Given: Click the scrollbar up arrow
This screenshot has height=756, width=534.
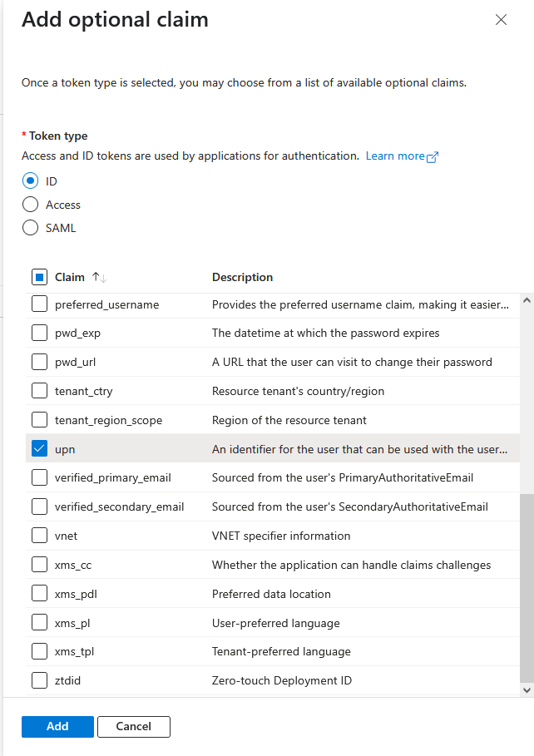Looking at the screenshot, I should point(526,300).
